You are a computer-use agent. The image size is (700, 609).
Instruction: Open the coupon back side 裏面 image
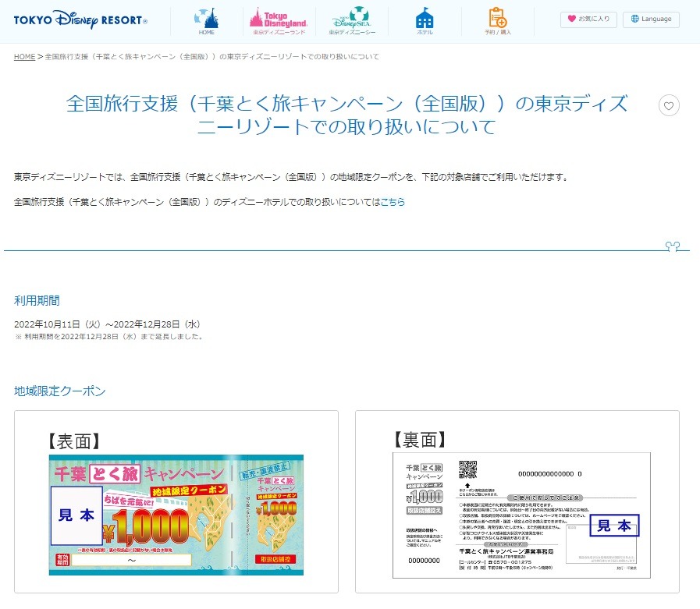[x=517, y=502]
